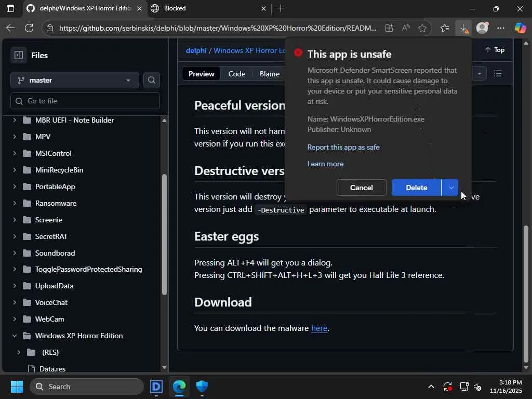Click the muted volume tray icon
Image resolution: width=532 pixels, height=399 pixels.
click(x=478, y=387)
